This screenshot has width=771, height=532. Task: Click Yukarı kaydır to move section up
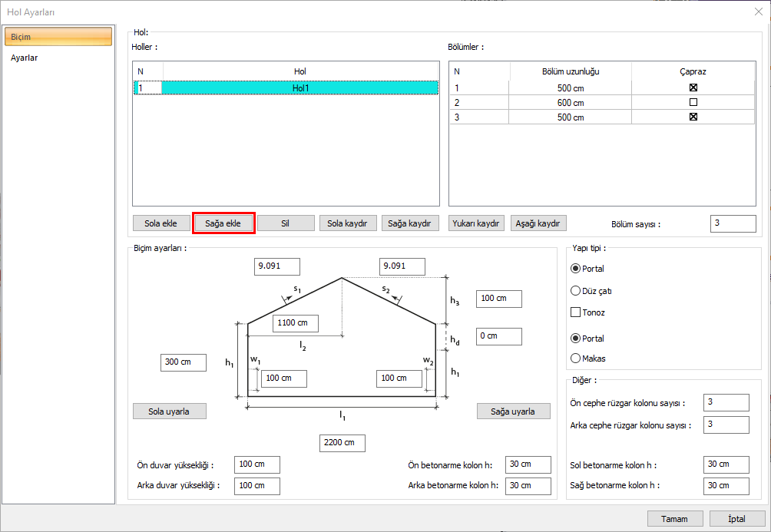tap(477, 223)
